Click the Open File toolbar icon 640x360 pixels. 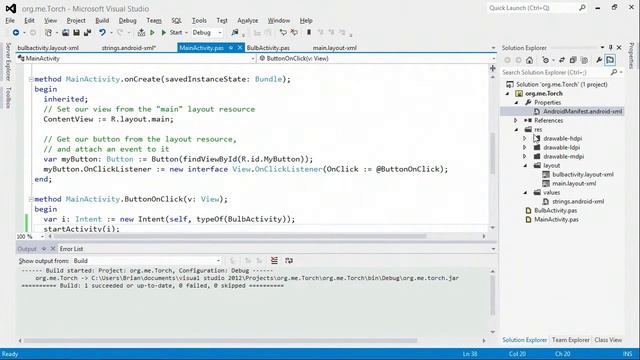65,33
